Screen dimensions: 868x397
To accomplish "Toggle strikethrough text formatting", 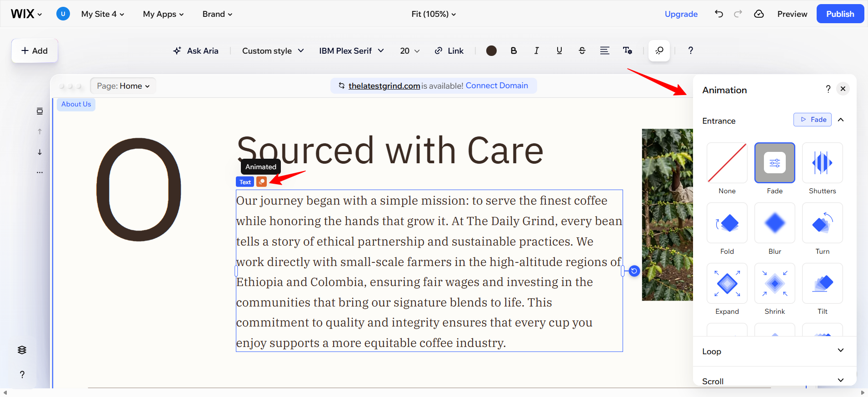I will click(582, 50).
